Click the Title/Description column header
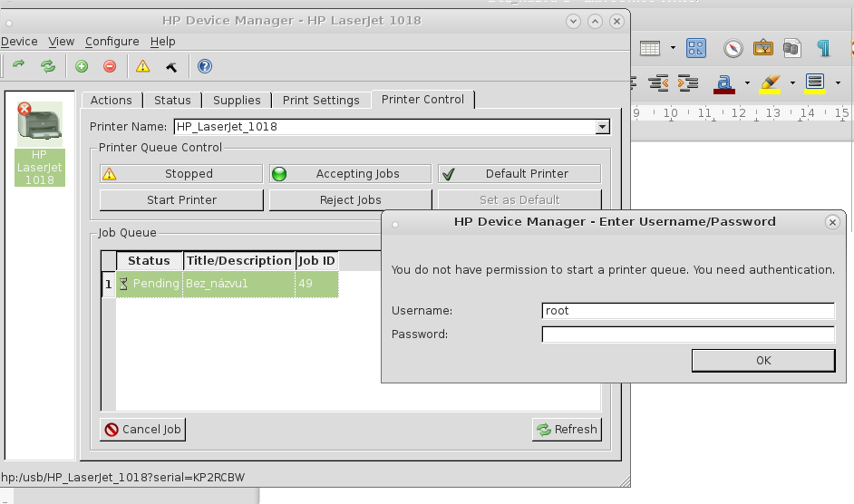The height and width of the screenshot is (504, 854). (239, 261)
